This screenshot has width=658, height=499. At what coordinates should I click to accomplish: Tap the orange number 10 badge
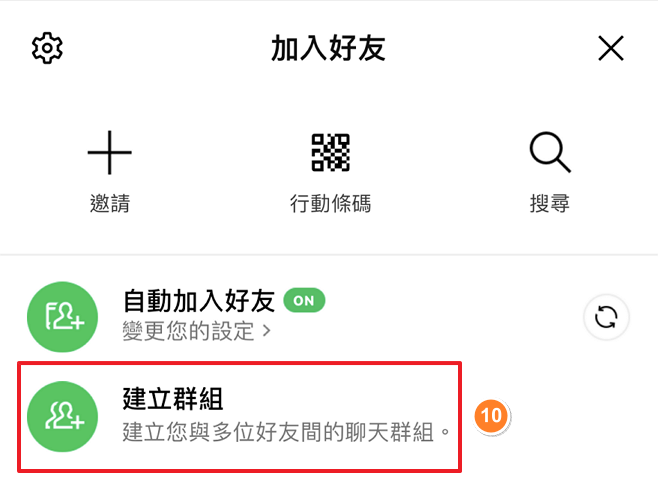[491, 415]
